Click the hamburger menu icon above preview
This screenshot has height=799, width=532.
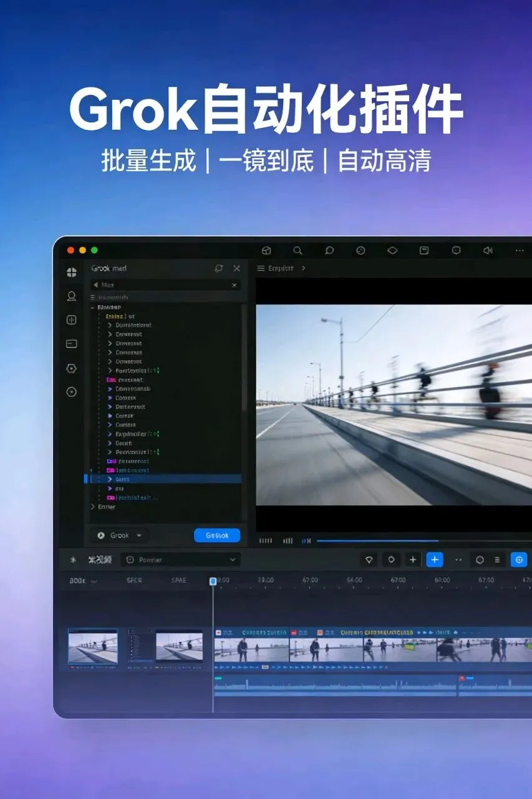[261, 268]
